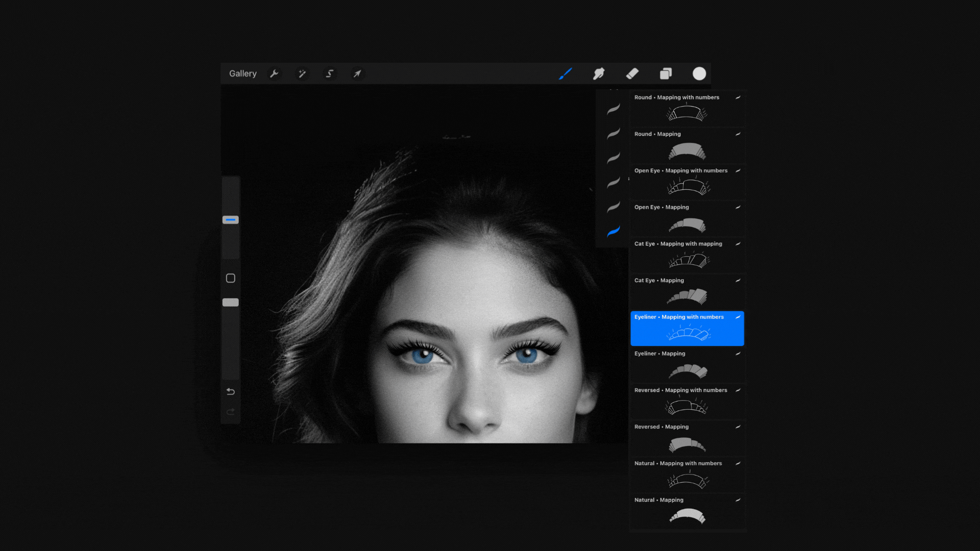Select the selection/lasso tool
The image size is (980, 551).
click(330, 72)
